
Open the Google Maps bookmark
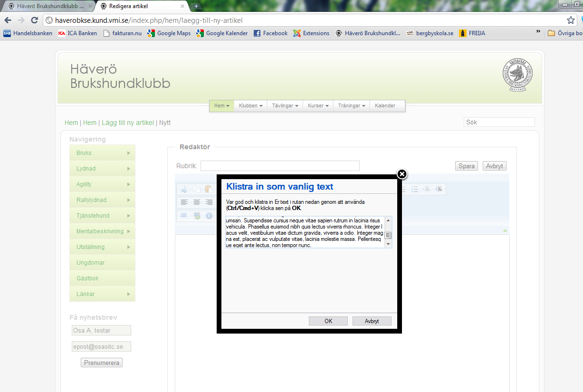pos(169,33)
